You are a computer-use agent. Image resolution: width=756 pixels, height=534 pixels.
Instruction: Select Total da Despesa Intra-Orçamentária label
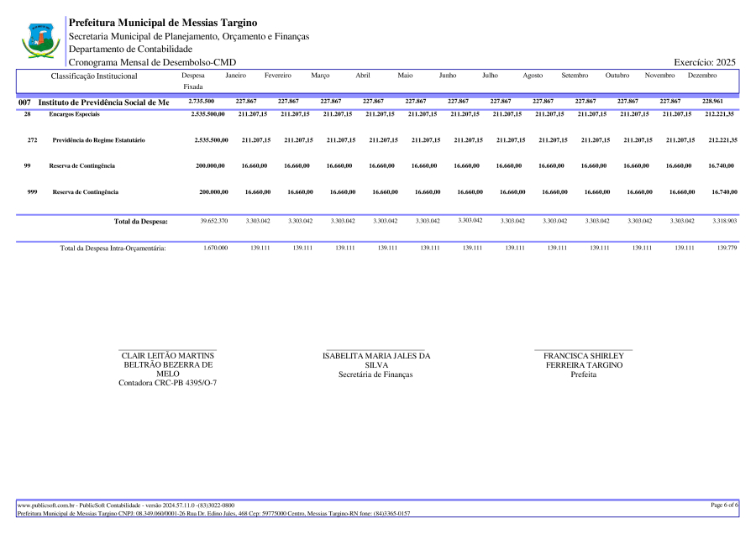tap(113, 249)
